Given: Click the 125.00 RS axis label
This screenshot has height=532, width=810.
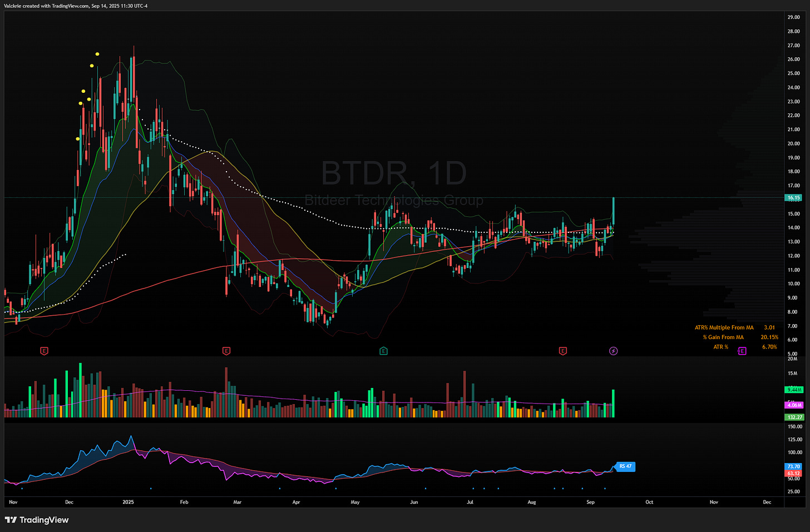Looking at the screenshot, I should click(x=795, y=439).
